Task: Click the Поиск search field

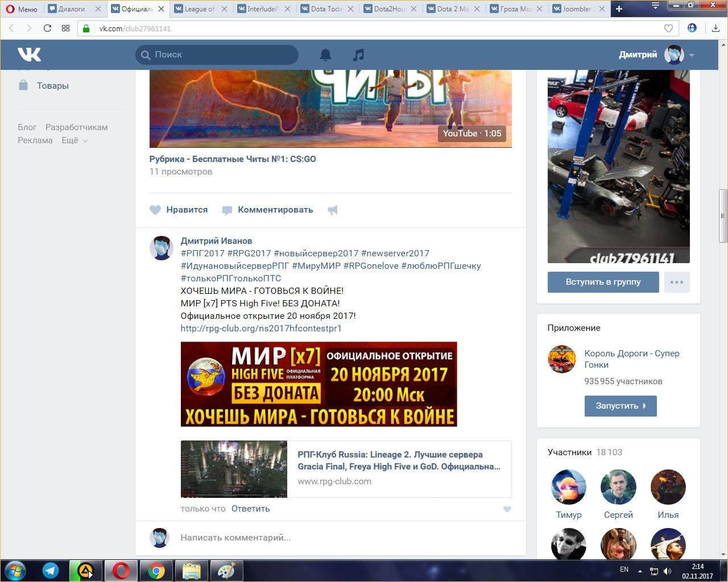Action: (x=222, y=55)
